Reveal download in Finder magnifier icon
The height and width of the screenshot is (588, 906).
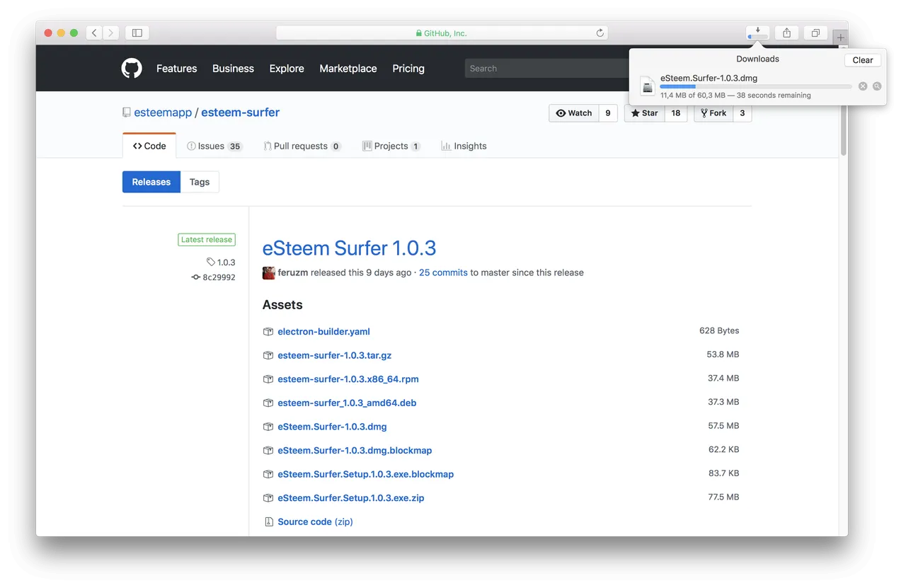877,86
